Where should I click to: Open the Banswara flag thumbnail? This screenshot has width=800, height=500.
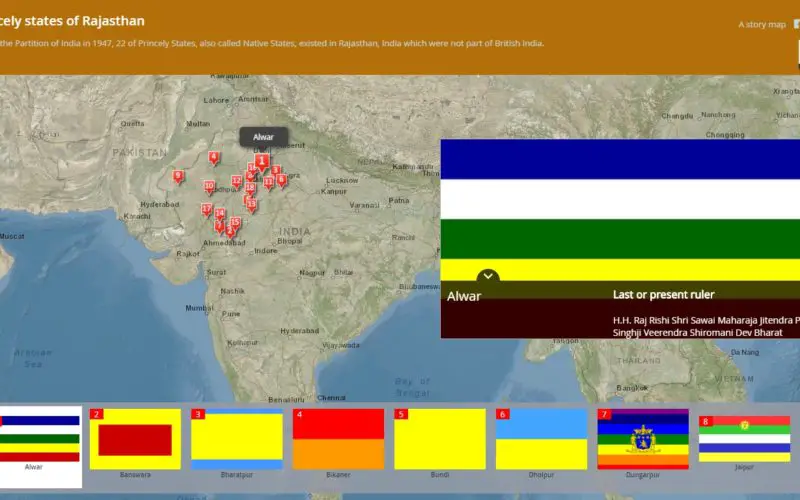[x=135, y=439]
